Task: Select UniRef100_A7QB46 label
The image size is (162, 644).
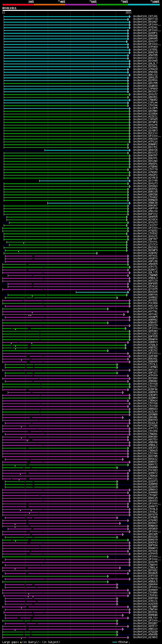Action: 145,167
